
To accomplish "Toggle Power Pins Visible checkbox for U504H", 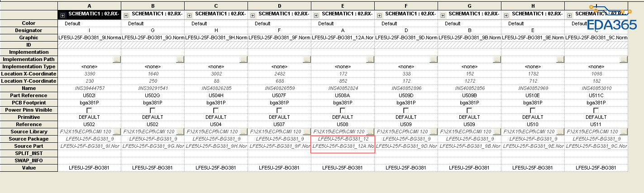I will coord(216,110).
